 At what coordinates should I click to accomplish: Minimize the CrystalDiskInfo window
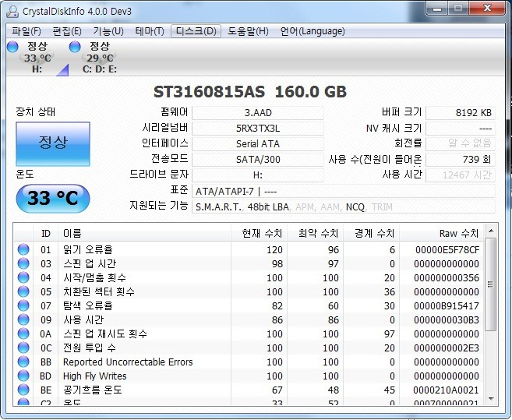(437, 9)
